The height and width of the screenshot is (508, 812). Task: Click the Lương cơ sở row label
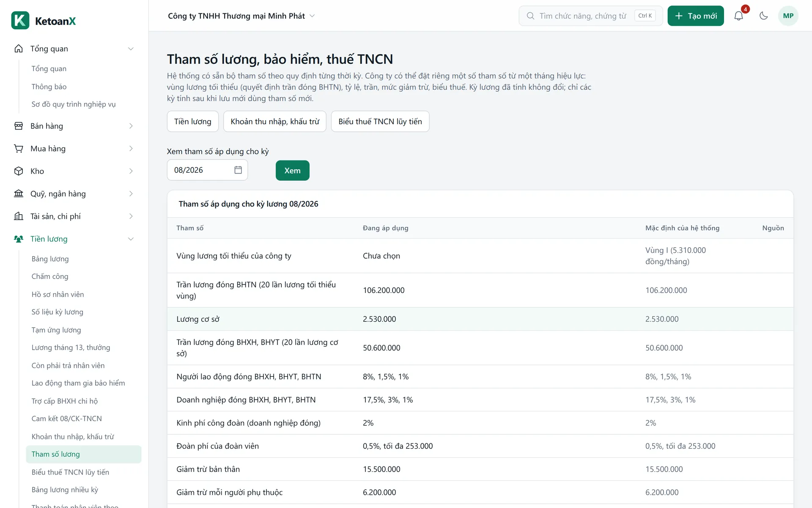coord(198,319)
